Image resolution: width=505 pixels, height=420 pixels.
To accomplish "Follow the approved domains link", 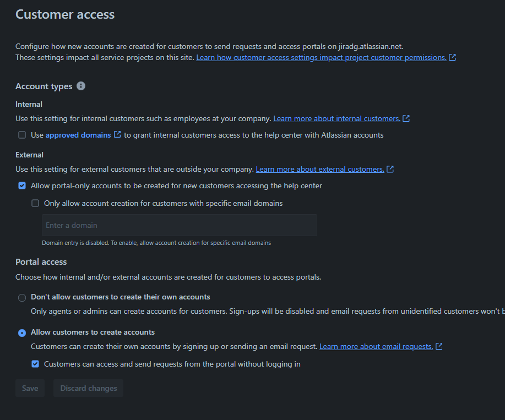I will point(78,135).
